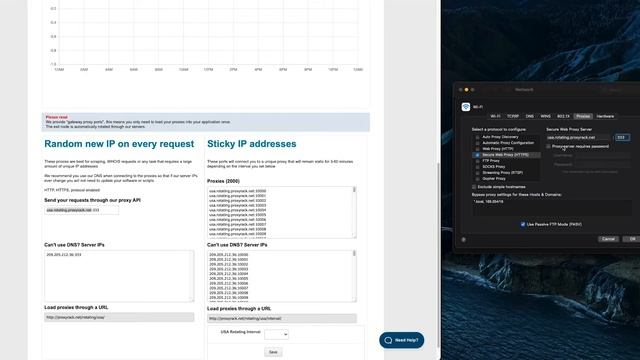The height and width of the screenshot is (360, 640).
Task: Enable Auto Proxy Discovery checkbox
Action: [x=477, y=138]
